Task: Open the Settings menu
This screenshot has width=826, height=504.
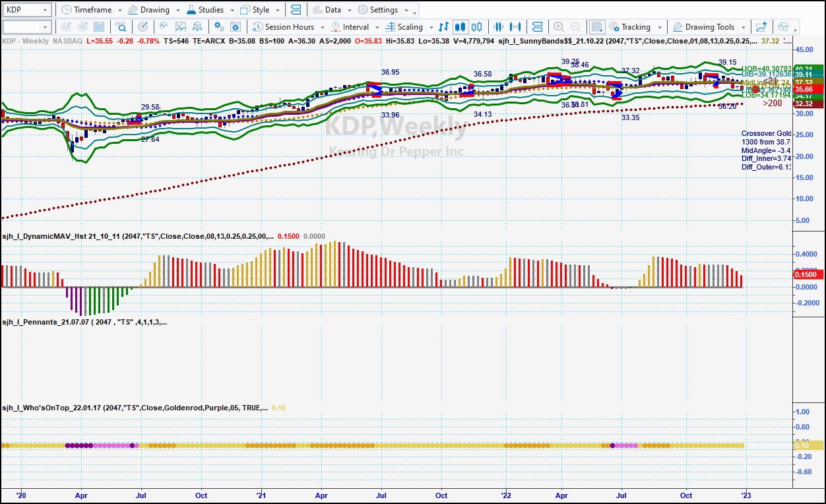Action: [383, 10]
